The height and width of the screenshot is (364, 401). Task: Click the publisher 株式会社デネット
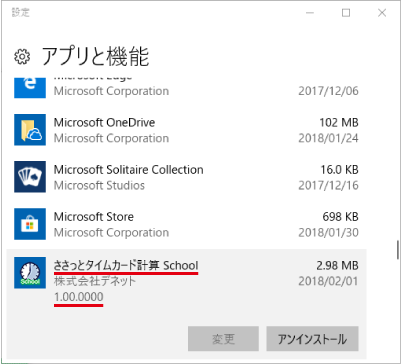(x=95, y=281)
